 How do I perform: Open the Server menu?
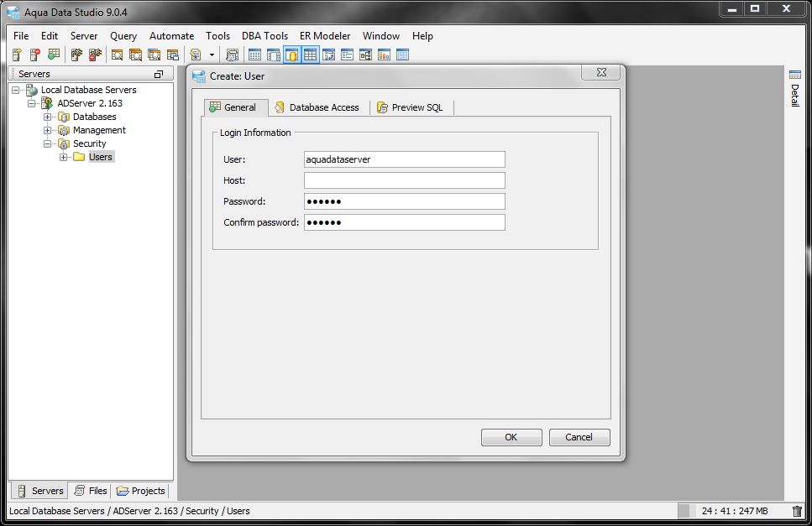point(84,36)
